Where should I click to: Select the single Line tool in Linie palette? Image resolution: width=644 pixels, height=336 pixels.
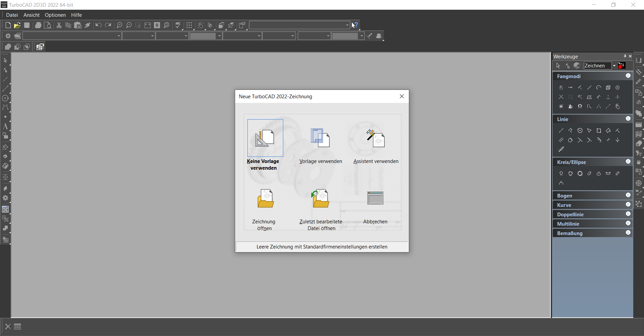click(x=561, y=131)
